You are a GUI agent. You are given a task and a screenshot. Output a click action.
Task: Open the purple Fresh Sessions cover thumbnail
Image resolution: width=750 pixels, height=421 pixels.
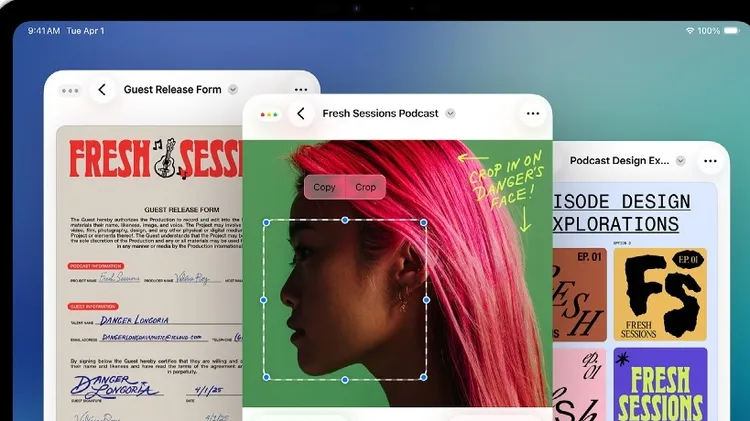tap(660, 384)
